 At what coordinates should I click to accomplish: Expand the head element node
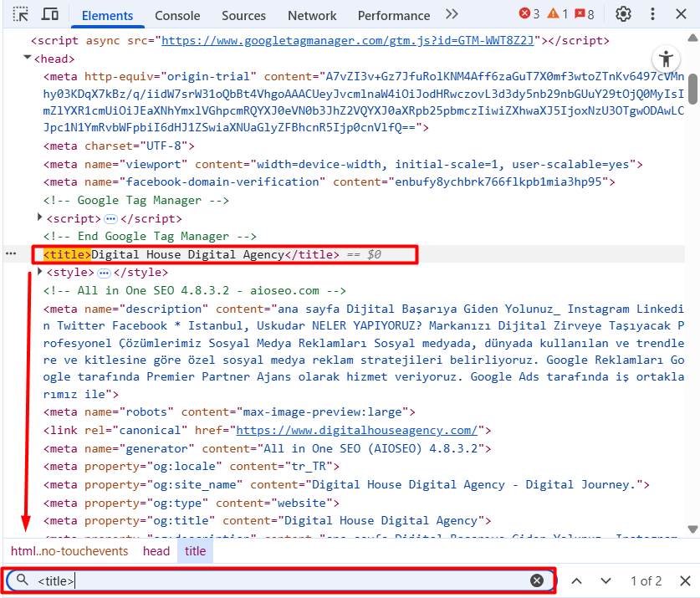28,59
